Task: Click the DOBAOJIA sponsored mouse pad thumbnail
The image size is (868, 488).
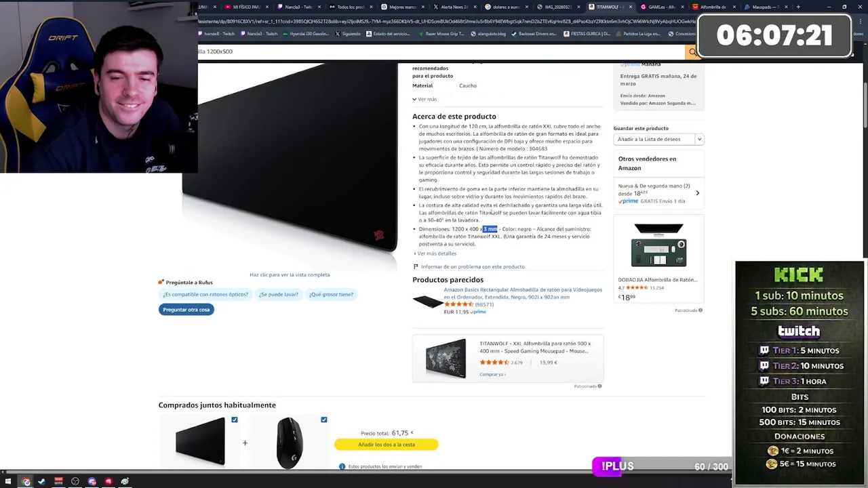Action: click(x=658, y=247)
